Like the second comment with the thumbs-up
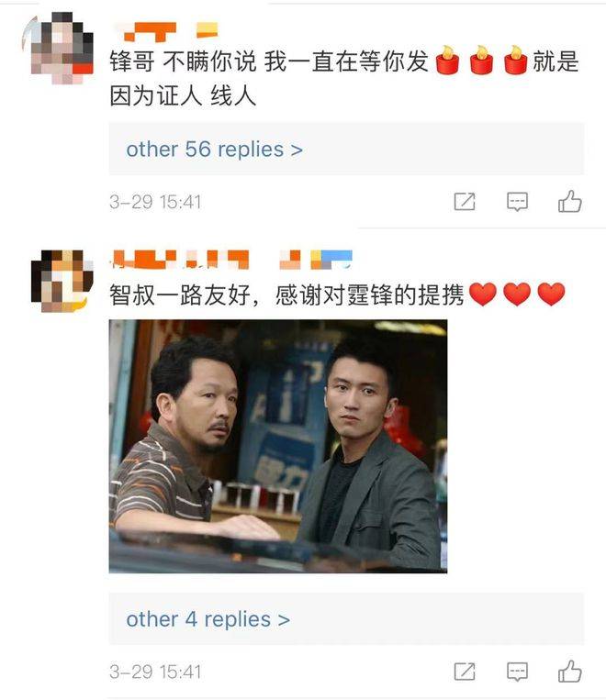The width and height of the screenshot is (606, 700). tap(570, 671)
